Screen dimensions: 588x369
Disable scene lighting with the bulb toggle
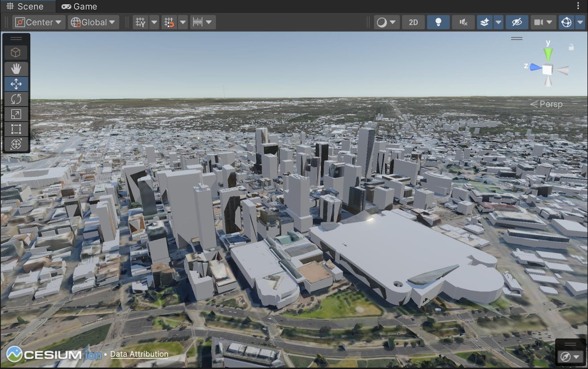click(438, 22)
